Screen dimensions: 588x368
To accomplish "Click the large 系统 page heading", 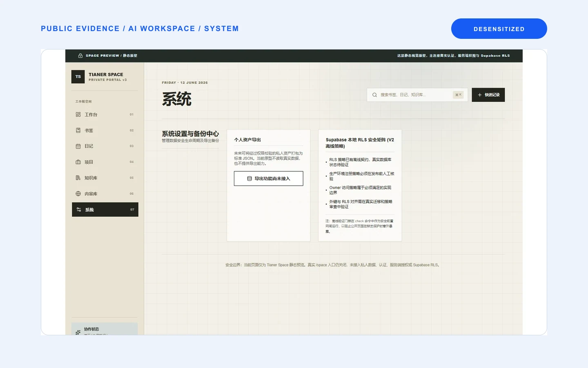I will 177,99.
